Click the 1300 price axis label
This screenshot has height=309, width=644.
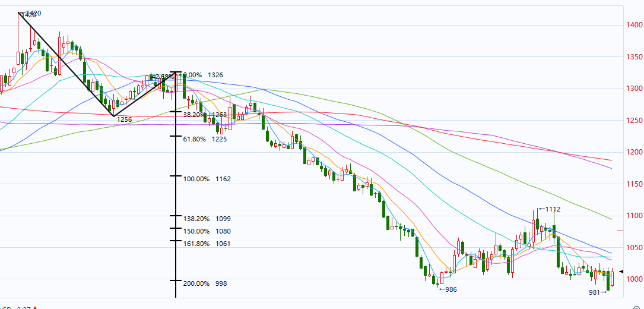click(633, 89)
